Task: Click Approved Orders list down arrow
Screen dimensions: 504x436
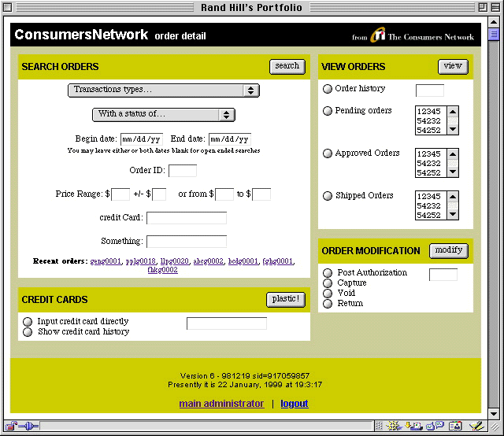Action: [453, 172]
